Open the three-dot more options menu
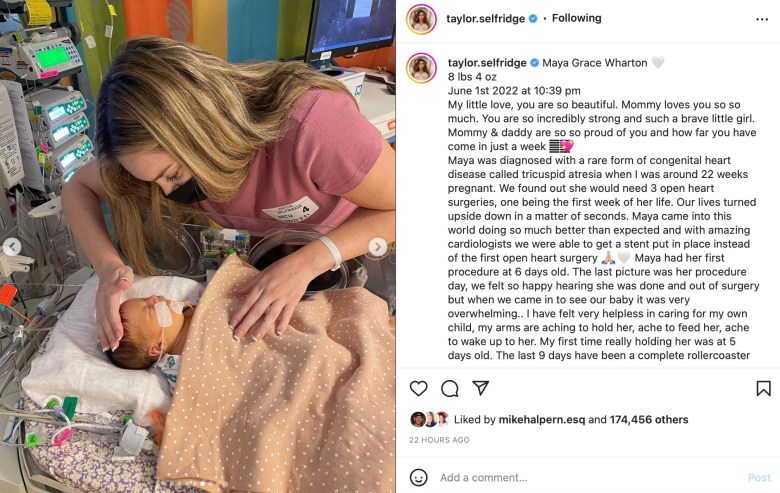Viewport: 780px width, 493px height. 762,19
